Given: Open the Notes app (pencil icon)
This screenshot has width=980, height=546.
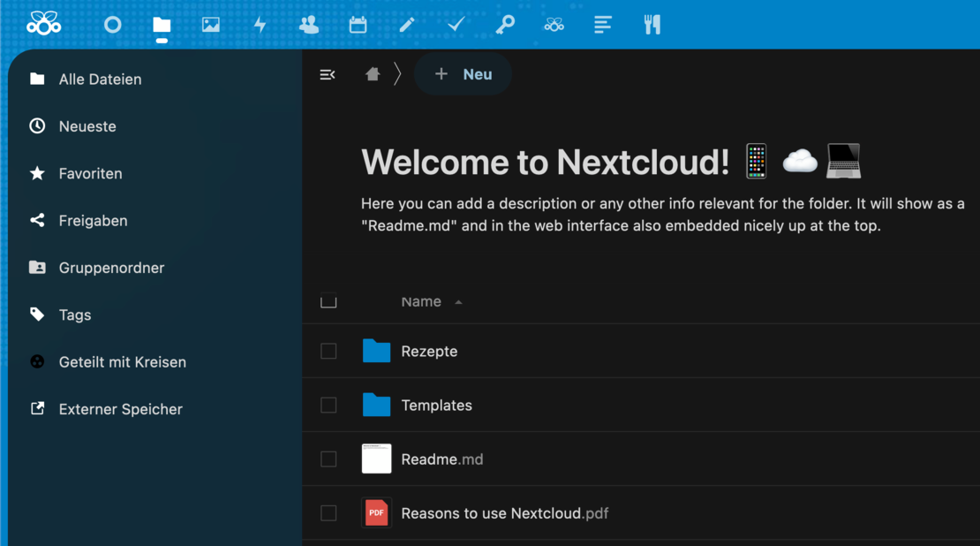Looking at the screenshot, I should (406, 24).
